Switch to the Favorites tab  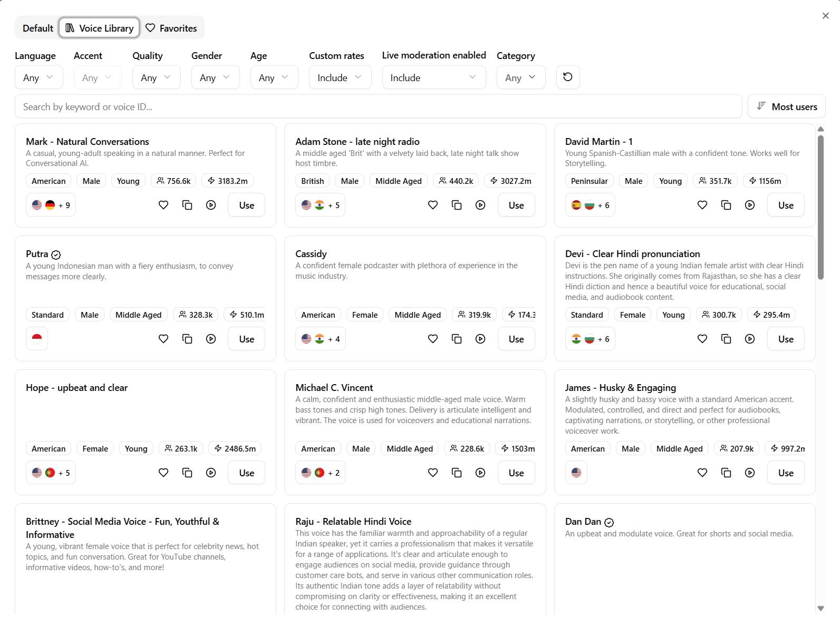pyautogui.click(x=171, y=28)
